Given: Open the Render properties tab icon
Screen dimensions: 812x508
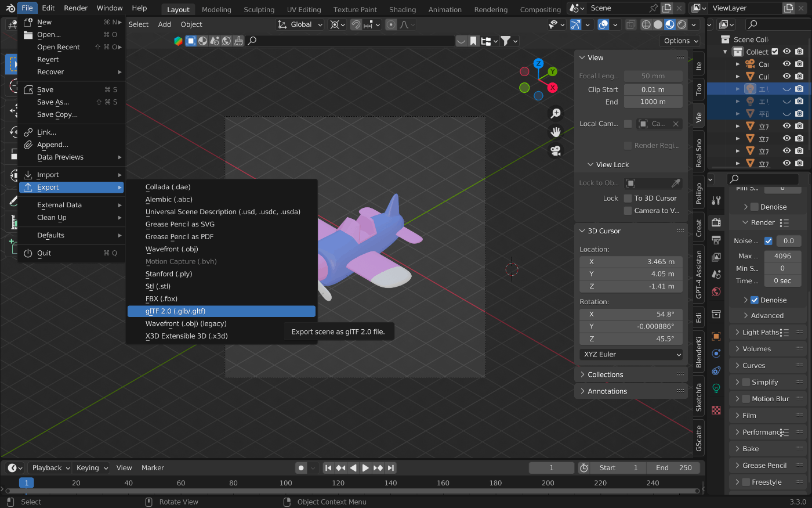Looking at the screenshot, I should (x=716, y=222).
